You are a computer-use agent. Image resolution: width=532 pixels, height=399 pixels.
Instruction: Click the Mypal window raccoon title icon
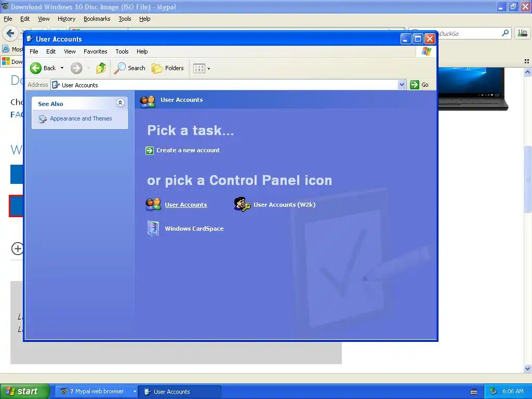pyautogui.click(x=5, y=6)
